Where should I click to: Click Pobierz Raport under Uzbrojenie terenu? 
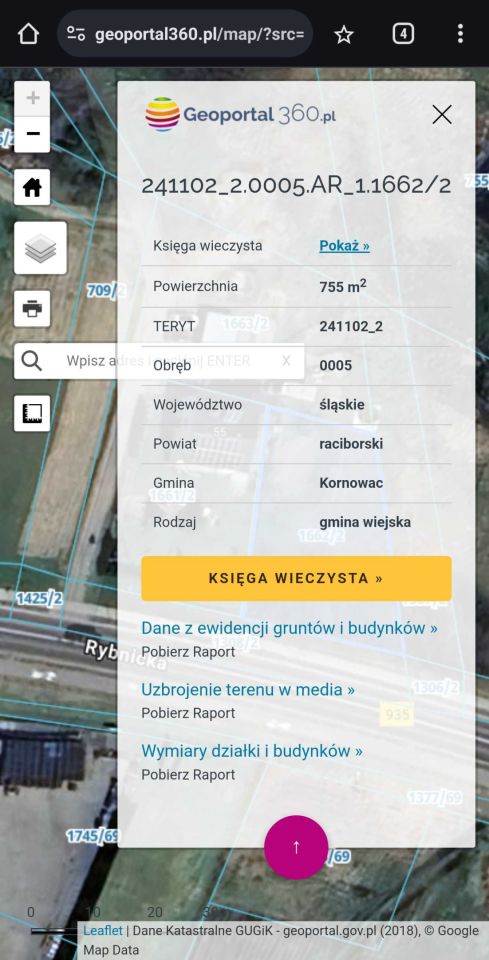[189, 713]
